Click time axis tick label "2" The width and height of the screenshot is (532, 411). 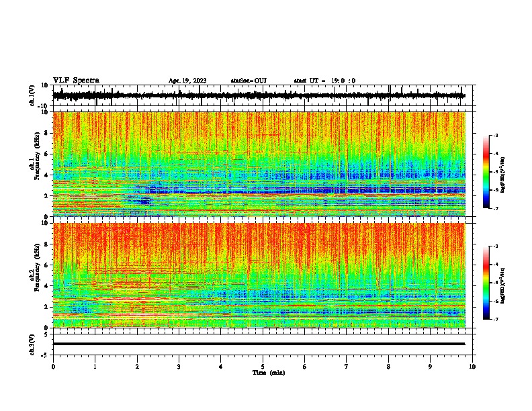click(137, 367)
